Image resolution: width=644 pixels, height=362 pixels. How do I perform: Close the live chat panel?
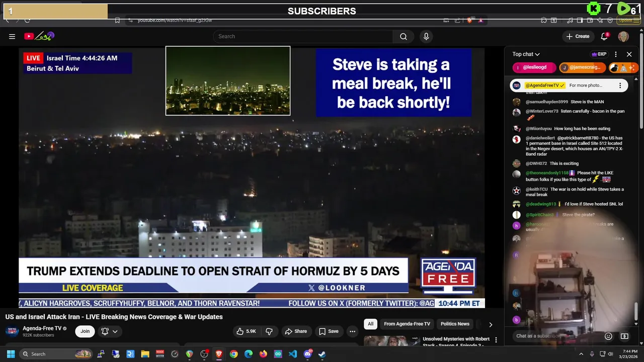(629, 54)
